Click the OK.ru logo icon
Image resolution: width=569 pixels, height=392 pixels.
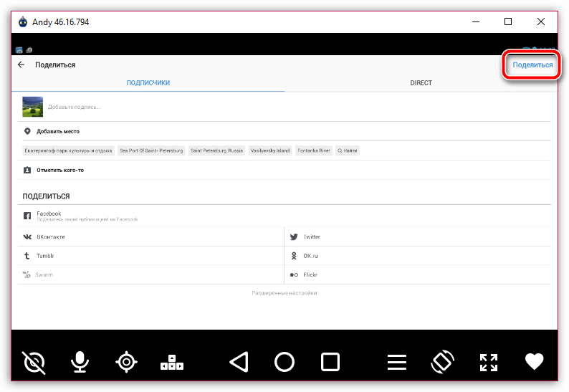pyautogui.click(x=294, y=256)
